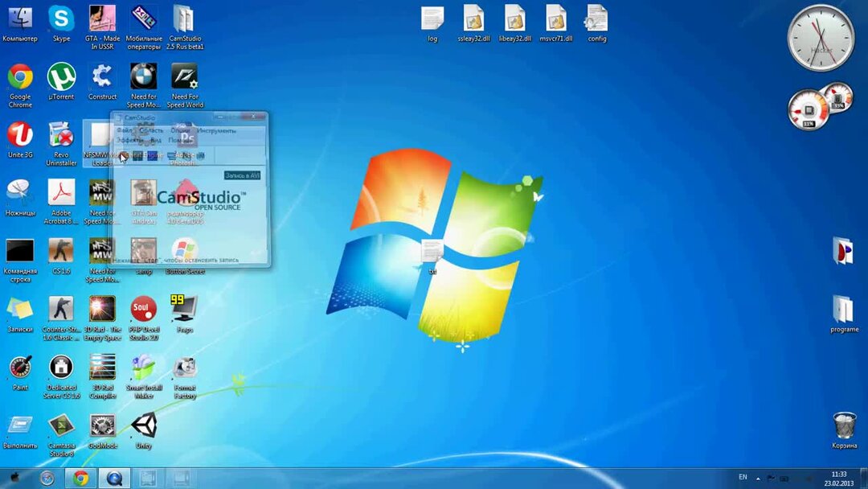The width and height of the screenshot is (868, 489).
Task: Select the Need For Speed World icon
Action: [185, 84]
